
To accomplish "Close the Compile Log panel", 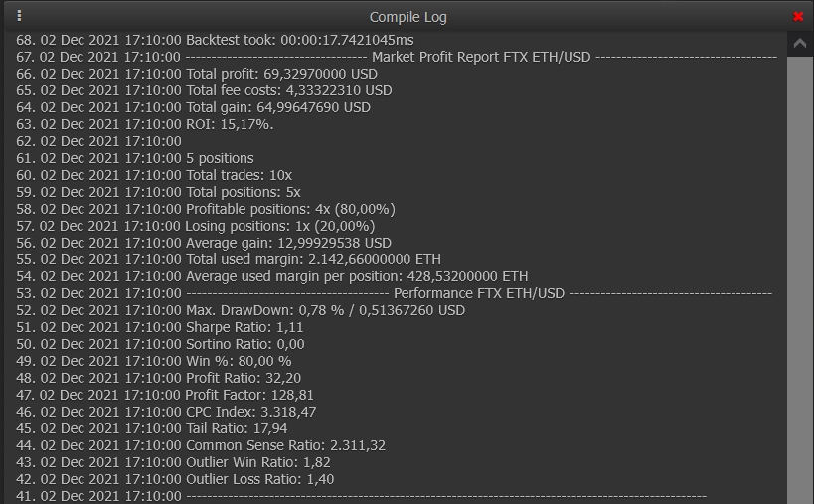I will 798,17.
